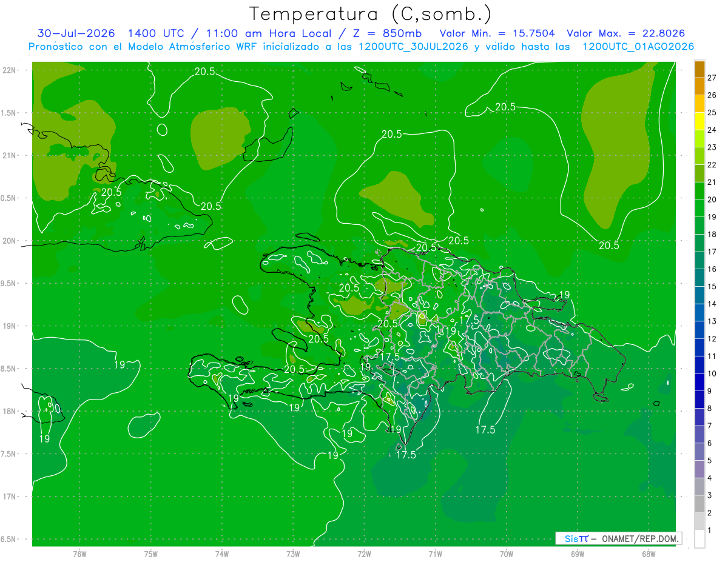728x562 pixels.
Task: Click the '76W' longitude axis label
Action: 79,554
